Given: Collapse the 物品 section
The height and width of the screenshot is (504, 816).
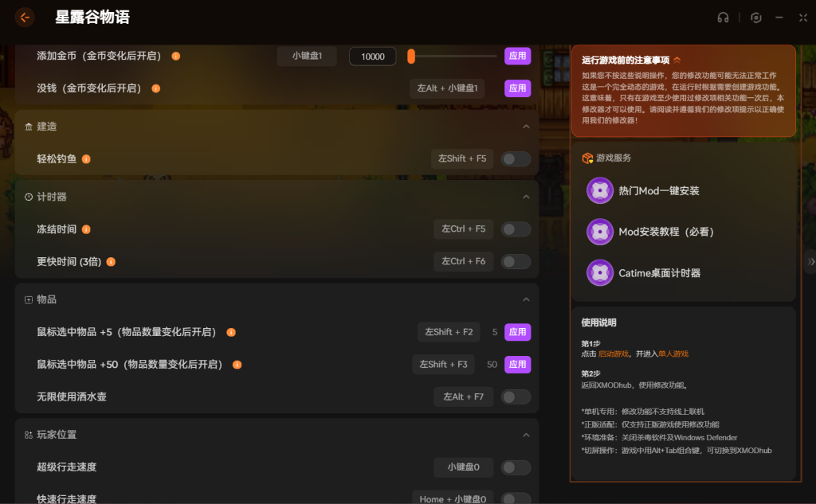Looking at the screenshot, I should [x=526, y=299].
